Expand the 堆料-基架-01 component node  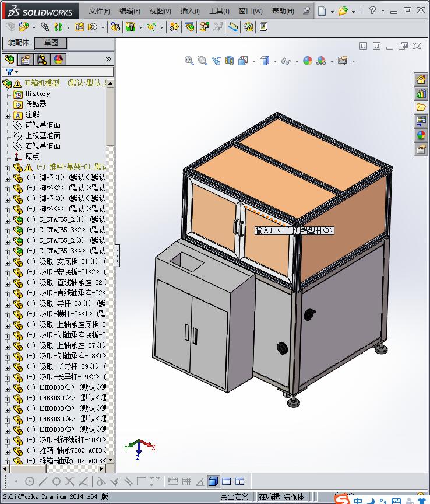[7, 169]
